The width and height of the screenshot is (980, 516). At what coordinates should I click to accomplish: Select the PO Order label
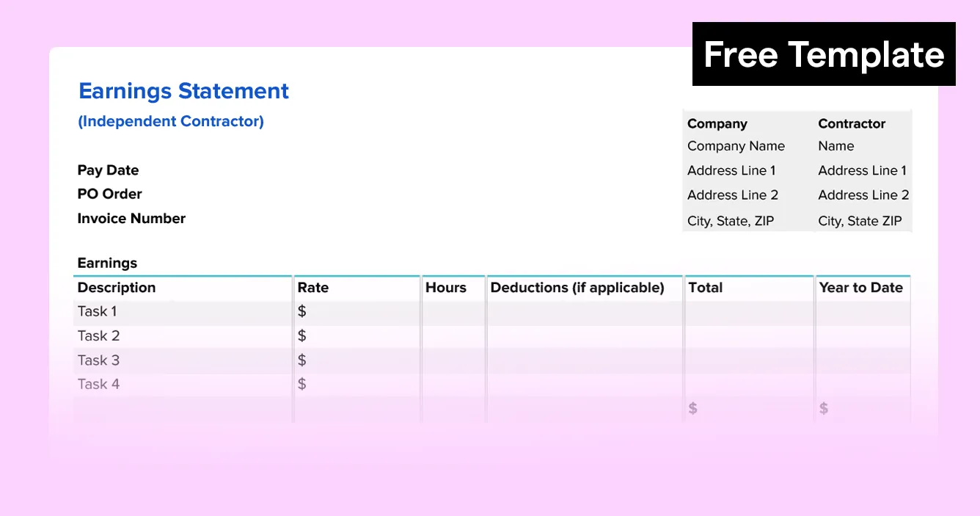point(109,194)
